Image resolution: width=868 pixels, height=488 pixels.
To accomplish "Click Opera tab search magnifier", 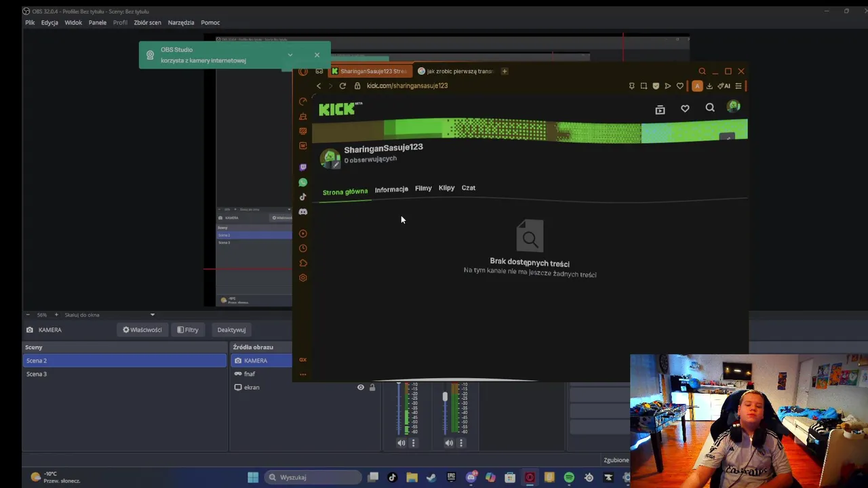I will pos(703,71).
